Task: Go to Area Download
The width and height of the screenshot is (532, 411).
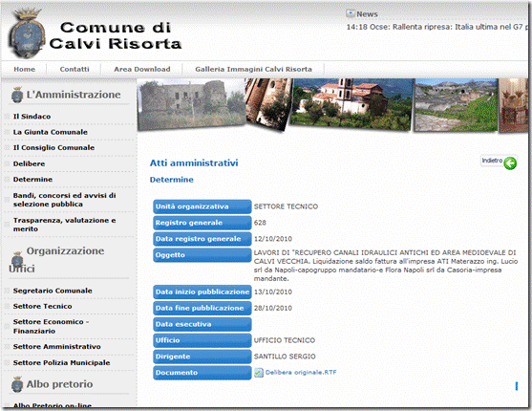Action: point(142,69)
